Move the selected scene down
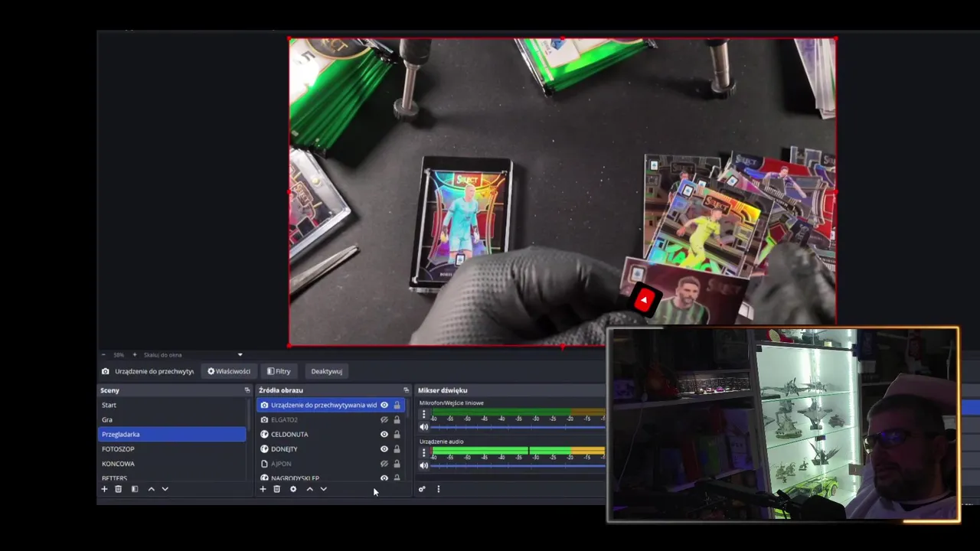Screen dimensions: 980x551 165,489
